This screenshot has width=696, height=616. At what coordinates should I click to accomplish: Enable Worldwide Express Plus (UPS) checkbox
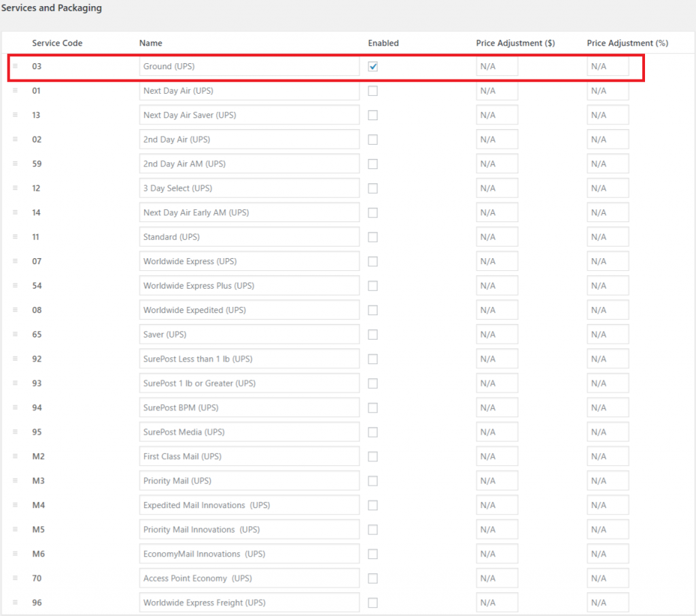[373, 286]
